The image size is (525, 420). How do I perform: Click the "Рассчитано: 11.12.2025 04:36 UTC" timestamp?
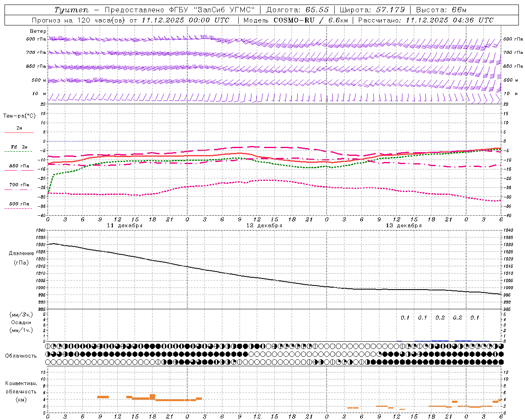[426, 20]
